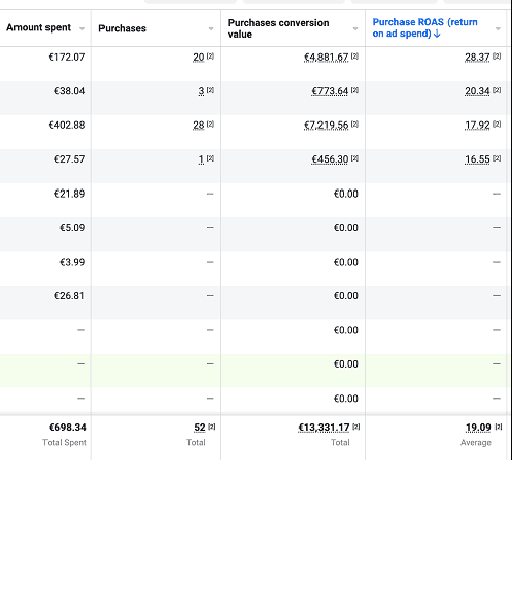Click the info icon beside €4,881.67 value
Viewport: 512px width, 612px height.
tap(355, 57)
